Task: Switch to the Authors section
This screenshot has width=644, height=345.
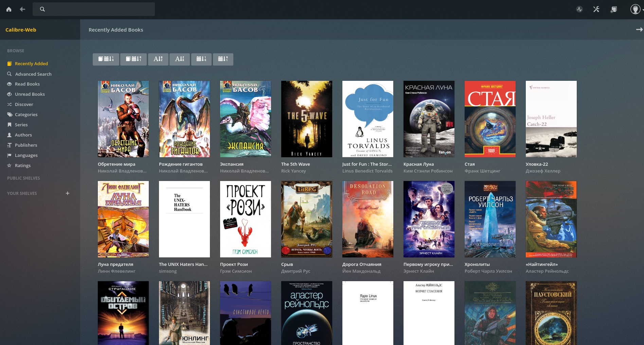Action: [23, 135]
